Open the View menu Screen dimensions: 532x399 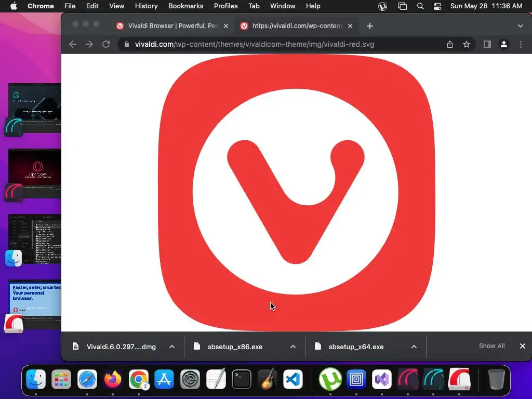[117, 6]
